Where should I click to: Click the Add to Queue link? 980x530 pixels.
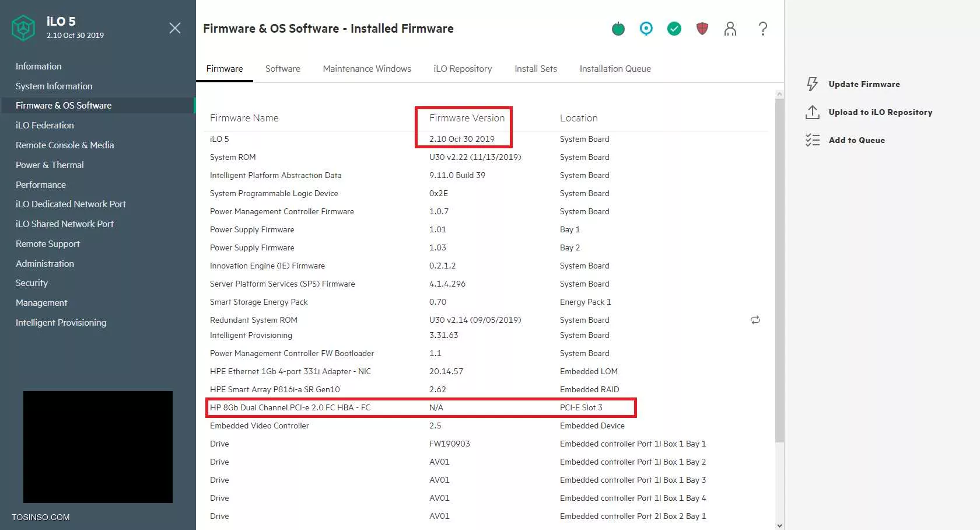click(x=857, y=140)
